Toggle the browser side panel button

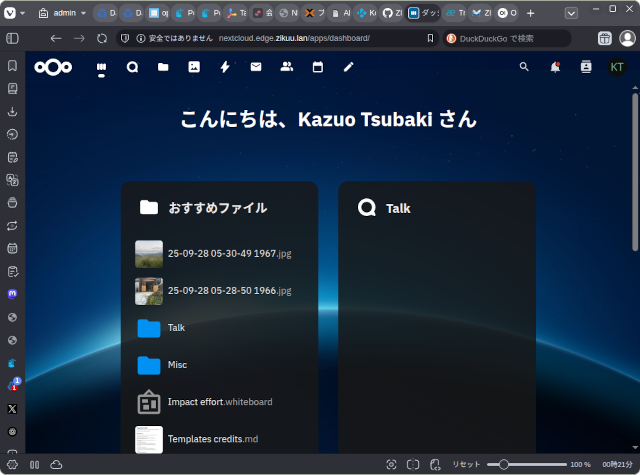click(12, 38)
